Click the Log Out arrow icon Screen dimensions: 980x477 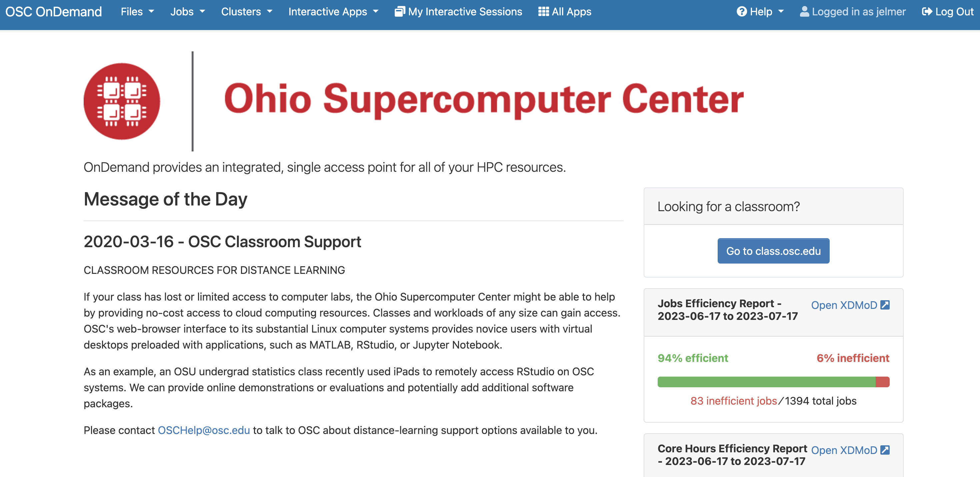click(x=927, y=12)
